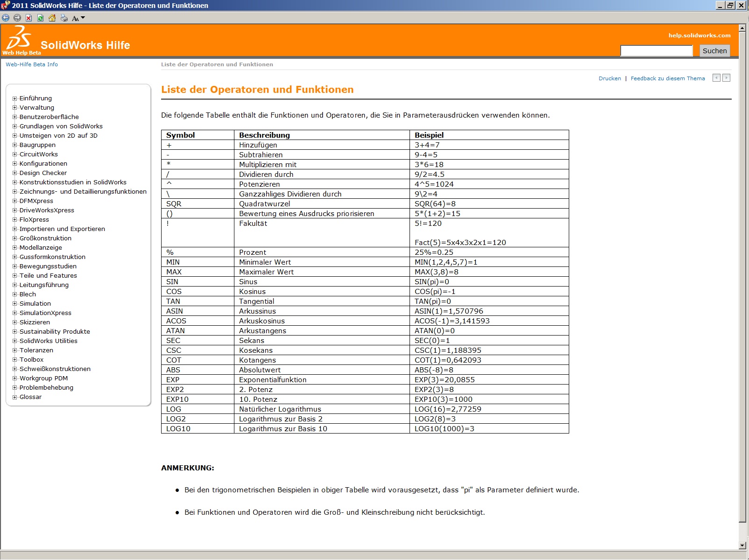
Task: Click the vertical scrollbar down arrow
Action: (x=742, y=546)
